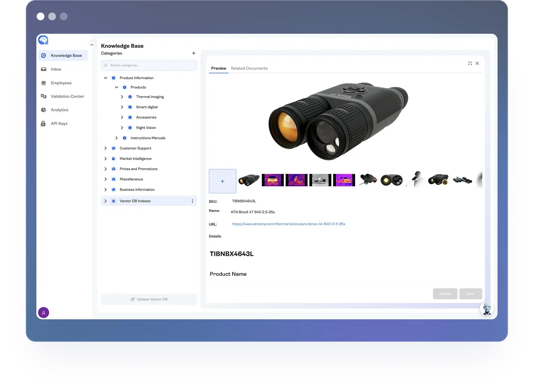534x392 pixels.
Task: Collapse the Product Information category
Action: click(105, 78)
